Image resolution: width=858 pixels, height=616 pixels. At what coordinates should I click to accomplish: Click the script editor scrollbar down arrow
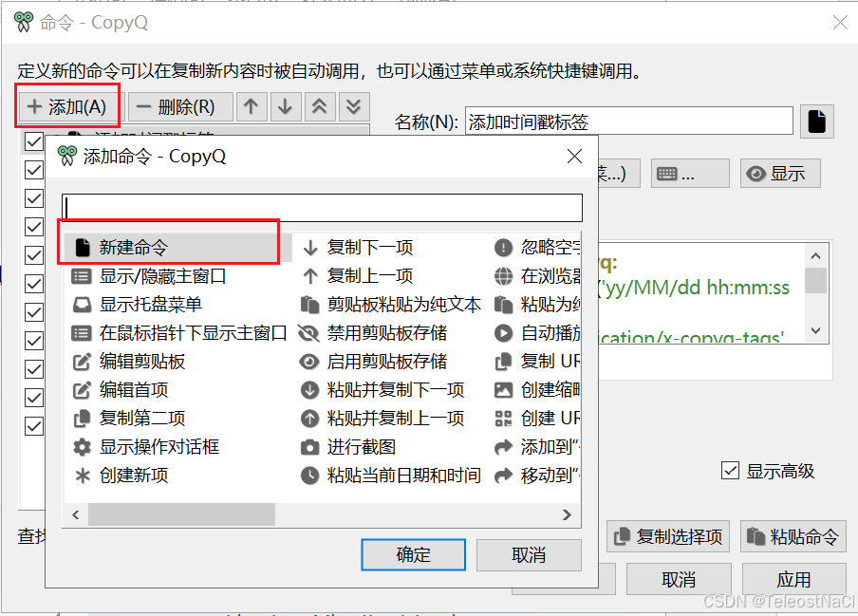(x=816, y=330)
